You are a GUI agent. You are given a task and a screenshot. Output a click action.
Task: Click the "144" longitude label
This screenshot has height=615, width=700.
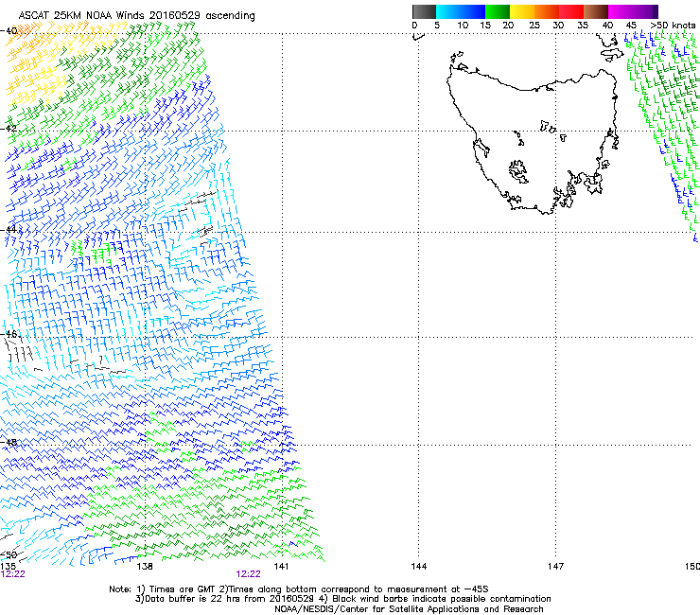pyautogui.click(x=418, y=567)
